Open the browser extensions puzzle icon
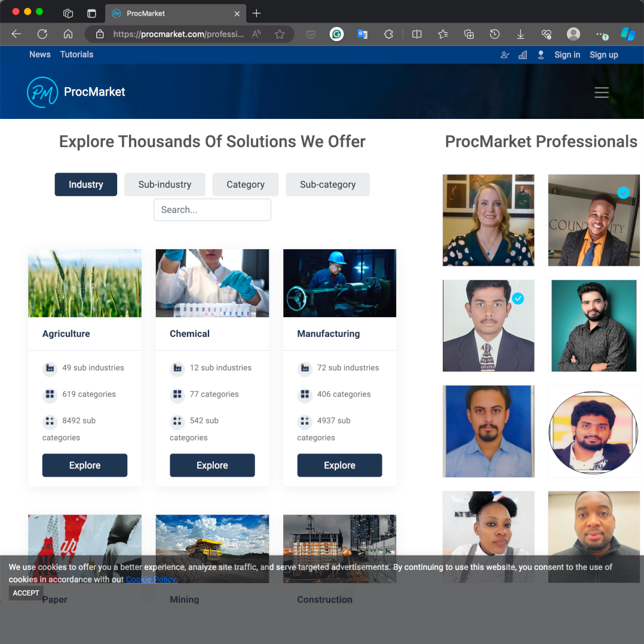The image size is (644, 644). click(x=388, y=34)
